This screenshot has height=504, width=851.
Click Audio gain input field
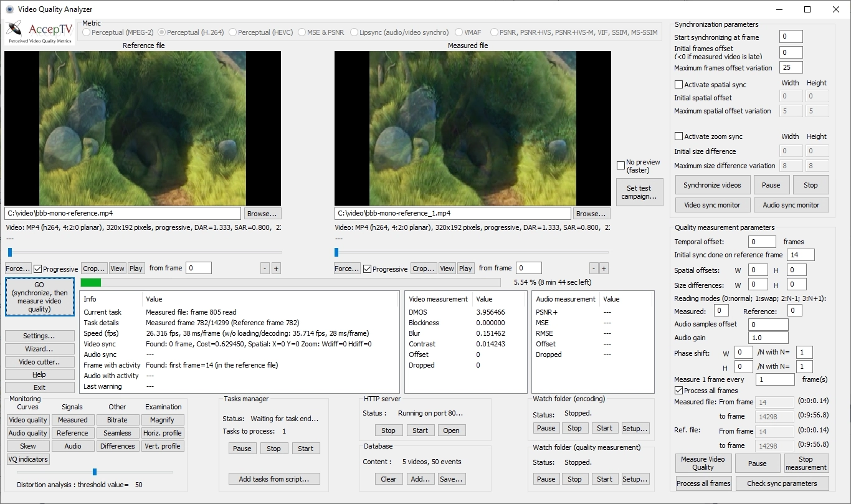[769, 338]
